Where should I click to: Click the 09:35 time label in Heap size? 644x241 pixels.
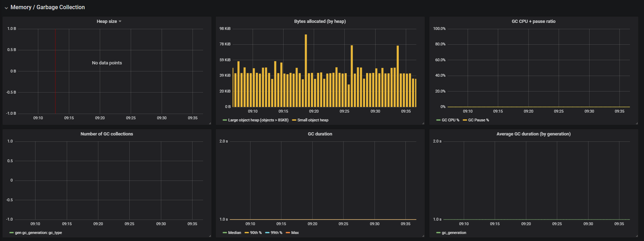pyautogui.click(x=193, y=118)
